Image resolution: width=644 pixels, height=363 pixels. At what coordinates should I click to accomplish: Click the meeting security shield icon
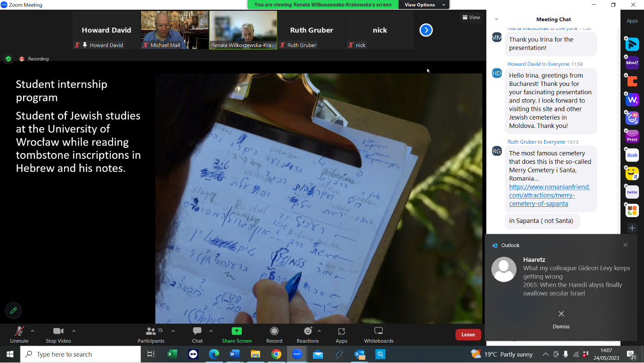pyautogui.click(x=8, y=59)
